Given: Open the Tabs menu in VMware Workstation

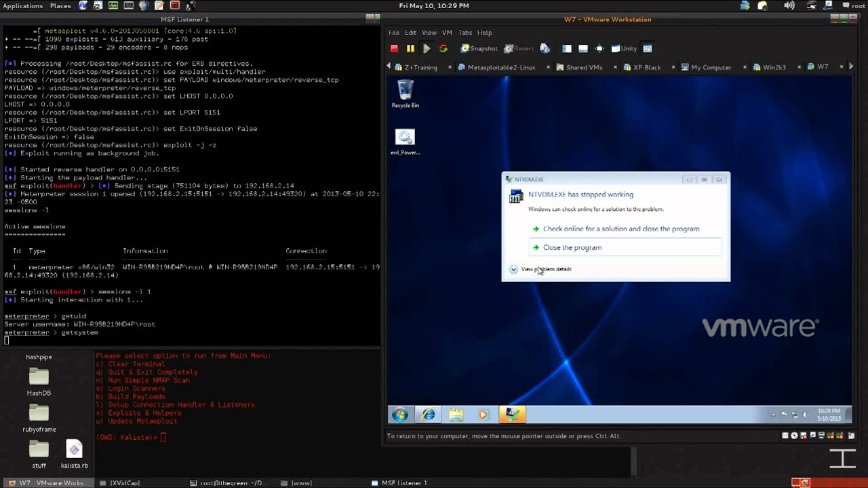Looking at the screenshot, I should click(x=465, y=33).
